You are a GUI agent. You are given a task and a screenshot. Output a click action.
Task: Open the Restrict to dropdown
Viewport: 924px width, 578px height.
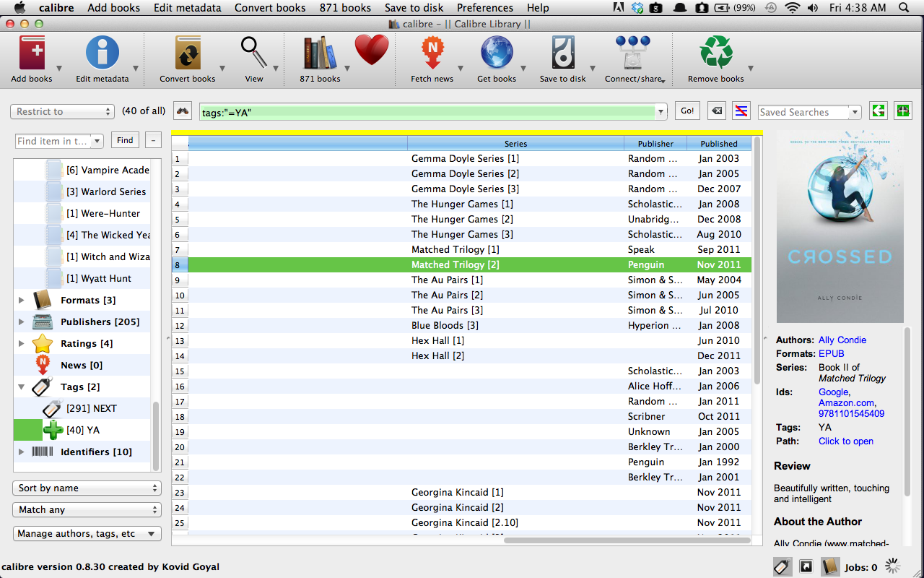coord(62,111)
